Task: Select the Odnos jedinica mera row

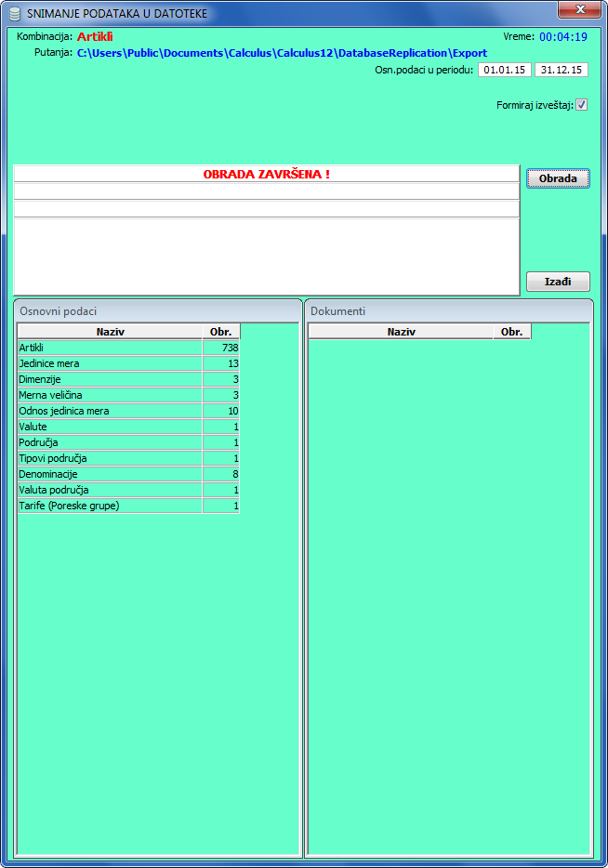Action: [110, 411]
